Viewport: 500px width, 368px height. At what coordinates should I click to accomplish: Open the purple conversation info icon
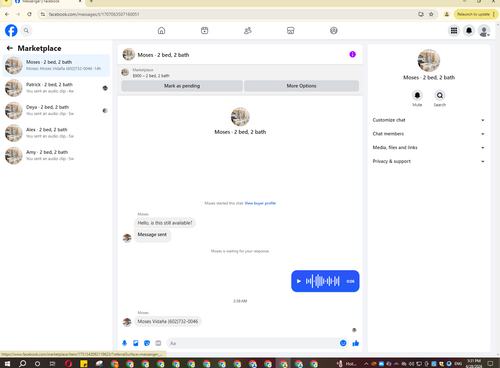tap(352, 54)
